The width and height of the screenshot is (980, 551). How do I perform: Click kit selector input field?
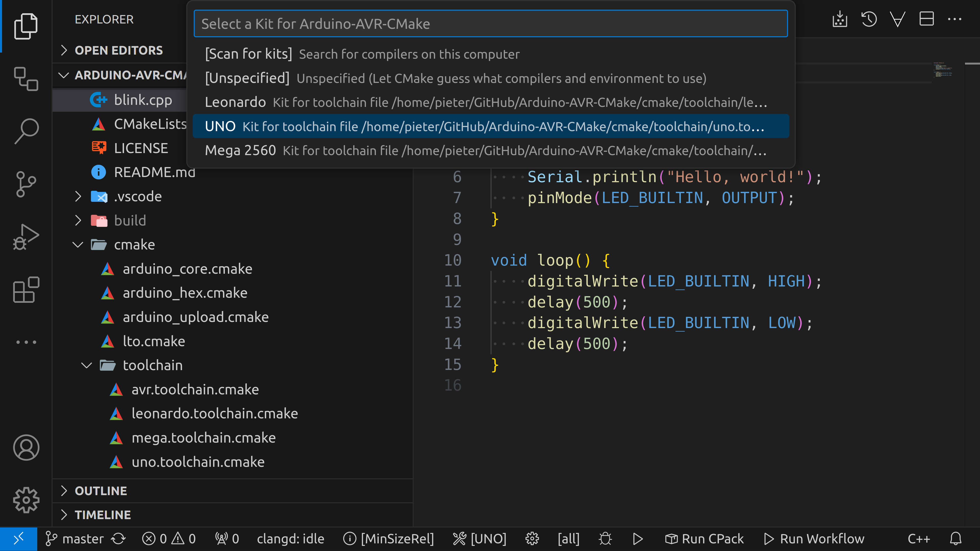(490, 23)
